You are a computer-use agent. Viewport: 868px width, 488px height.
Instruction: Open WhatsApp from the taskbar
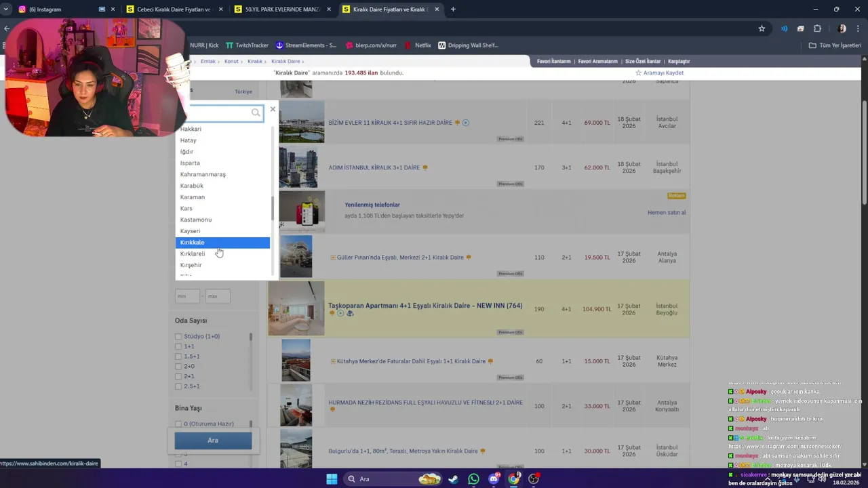pos(473,479)
